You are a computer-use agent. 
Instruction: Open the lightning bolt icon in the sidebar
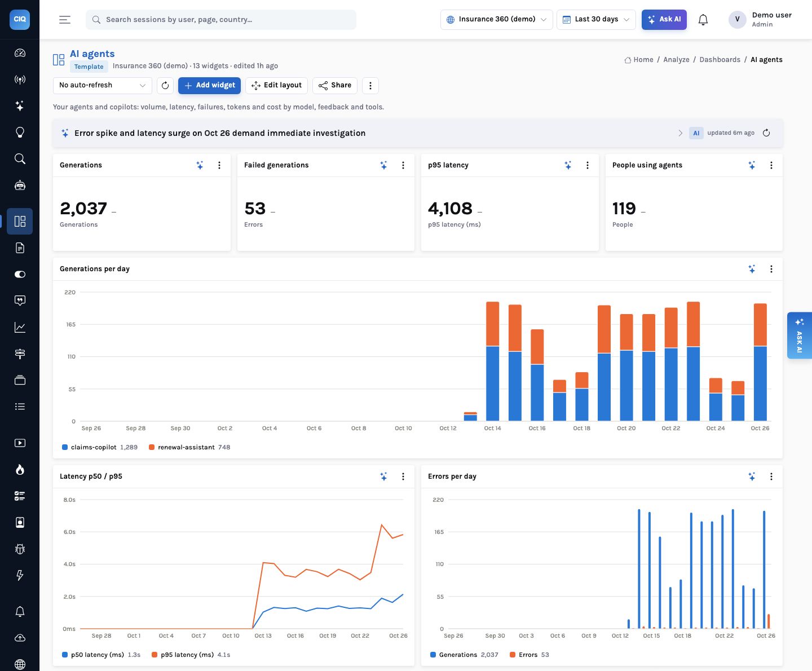20,575
